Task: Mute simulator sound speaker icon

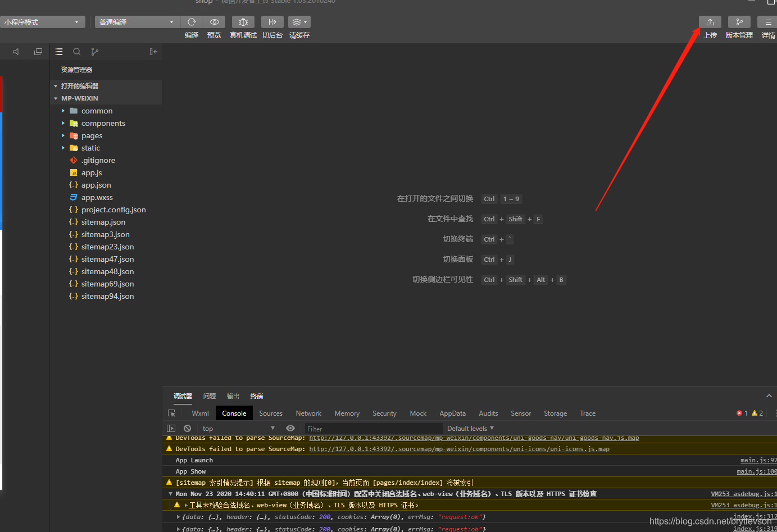Action: pyautogui.click(x=16, y=52)
